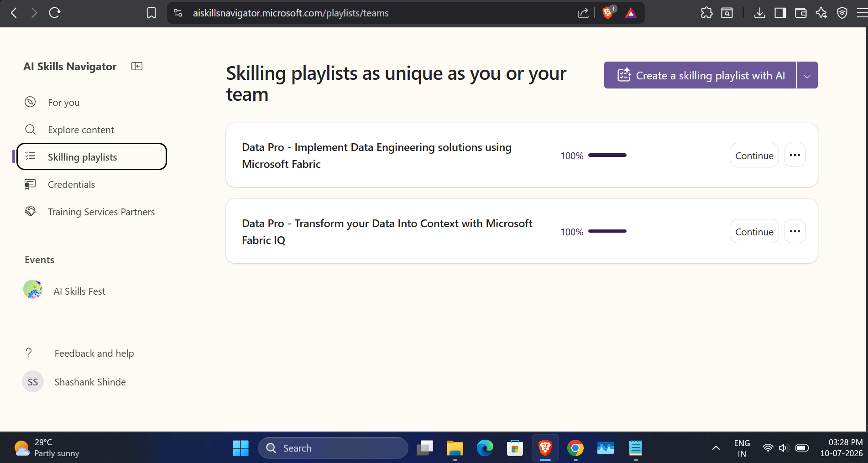Collapse the AI Skills Navigator sidebar
Image resolution: width=868 pixels, height=463 pixels.
(137, 66)
